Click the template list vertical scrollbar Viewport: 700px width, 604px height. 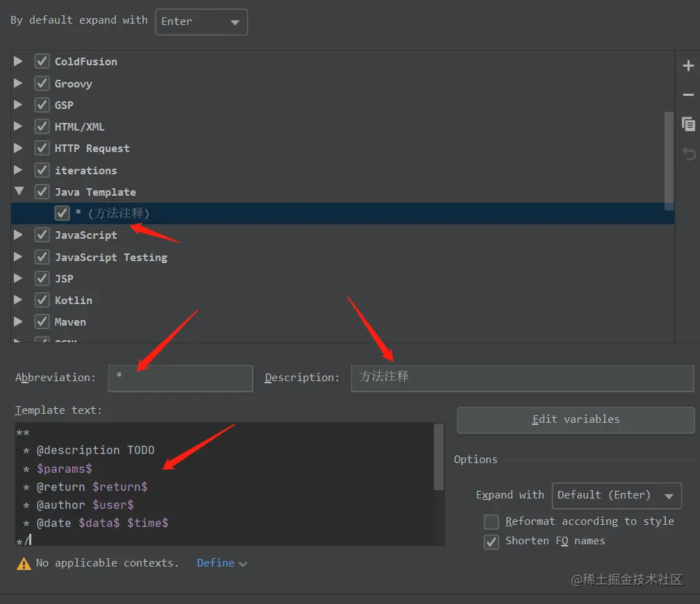pyautogui.click(x=669, y=160)
